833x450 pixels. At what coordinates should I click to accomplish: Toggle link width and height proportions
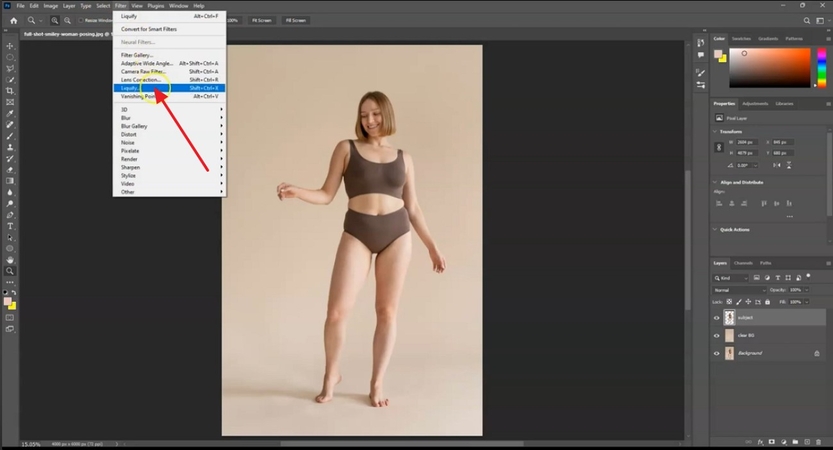pyautogui.click(x=719, y=148)
